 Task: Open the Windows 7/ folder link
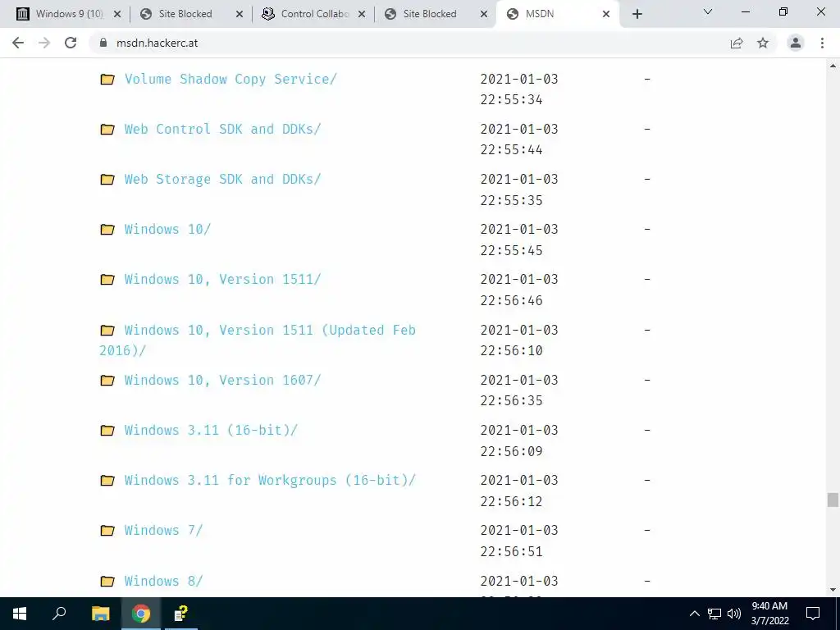163,531
